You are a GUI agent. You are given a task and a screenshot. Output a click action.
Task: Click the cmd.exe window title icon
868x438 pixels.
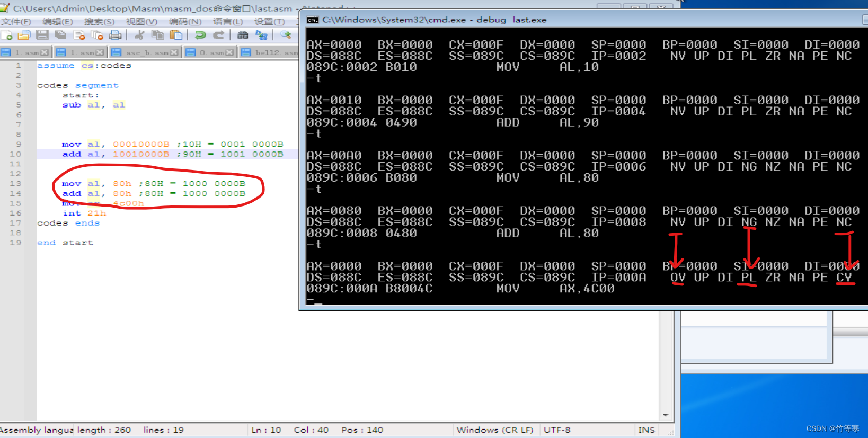point(313,20)
